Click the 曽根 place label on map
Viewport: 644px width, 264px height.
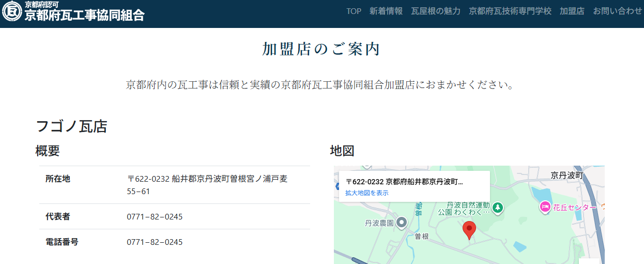click(422, 236)
